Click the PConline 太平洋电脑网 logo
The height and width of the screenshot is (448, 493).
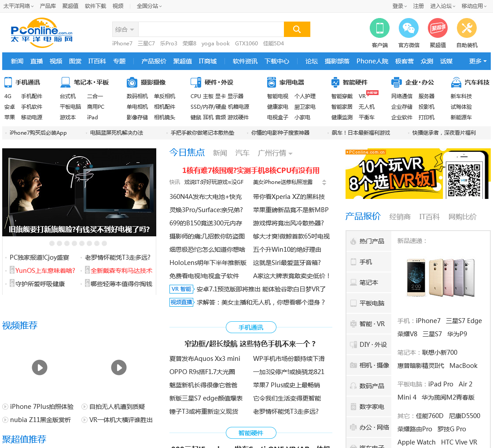point(41,33)
